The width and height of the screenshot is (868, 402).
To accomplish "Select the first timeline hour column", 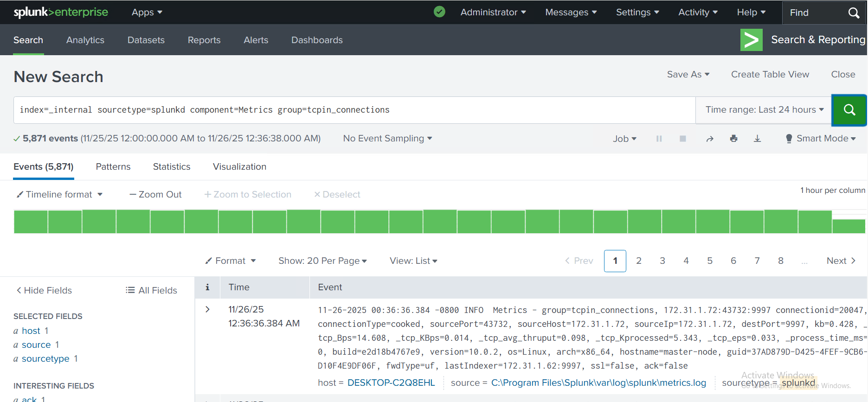I will click(x=31, y=222).
